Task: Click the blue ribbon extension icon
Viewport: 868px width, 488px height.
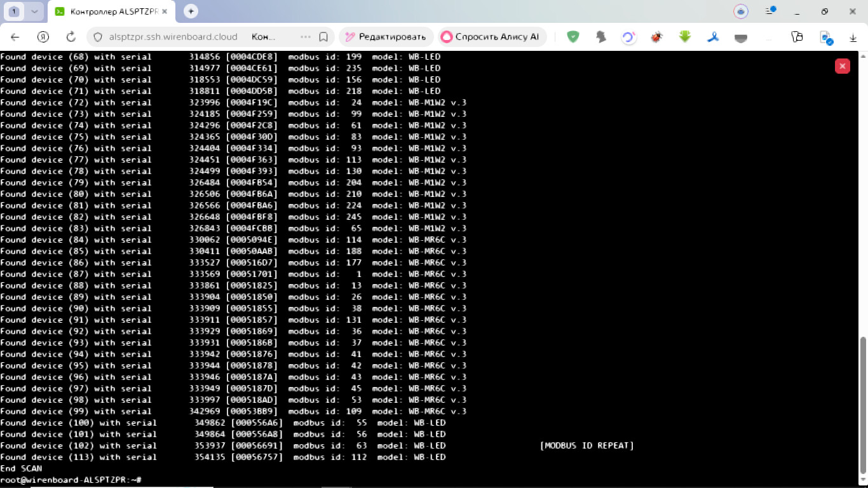Action: coord(713,37)
